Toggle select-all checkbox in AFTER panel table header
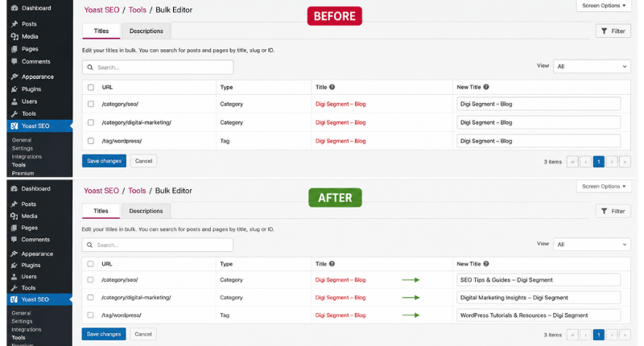The height and width of the screenshot is (346, 644). [x=90, y=264]
